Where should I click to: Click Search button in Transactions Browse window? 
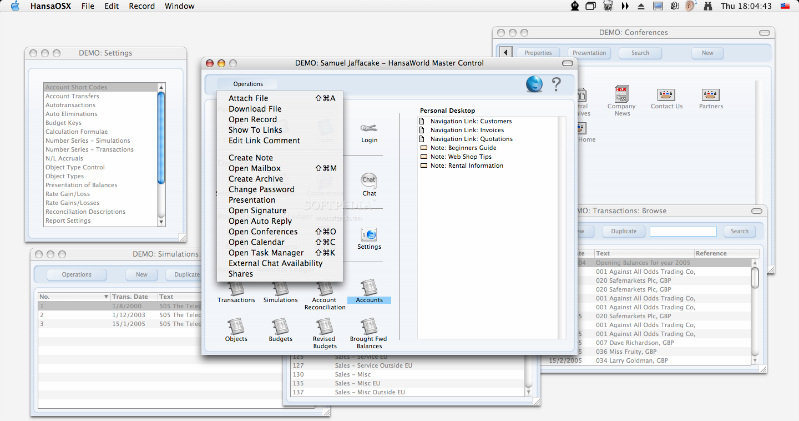pos(739,231)
